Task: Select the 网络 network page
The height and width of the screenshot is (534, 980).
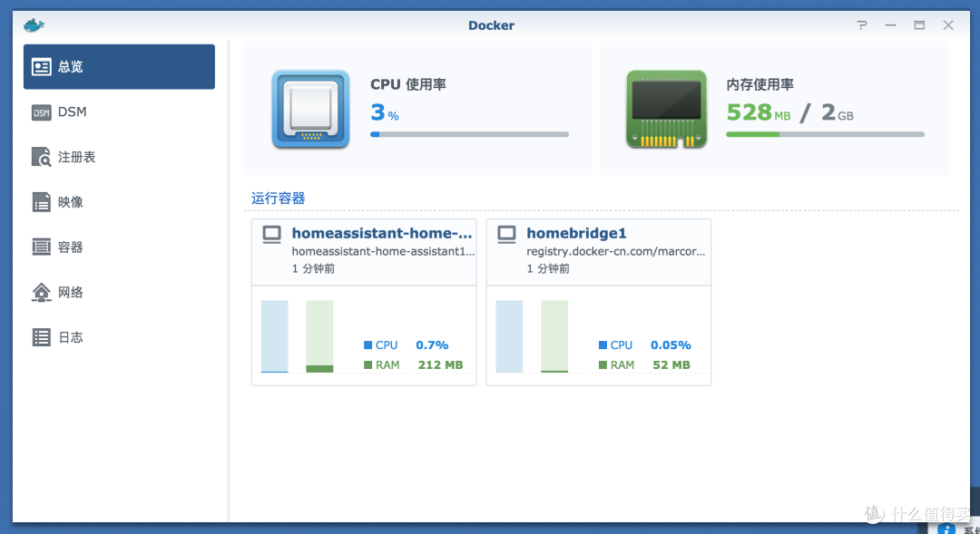Action: coord(119,292)
